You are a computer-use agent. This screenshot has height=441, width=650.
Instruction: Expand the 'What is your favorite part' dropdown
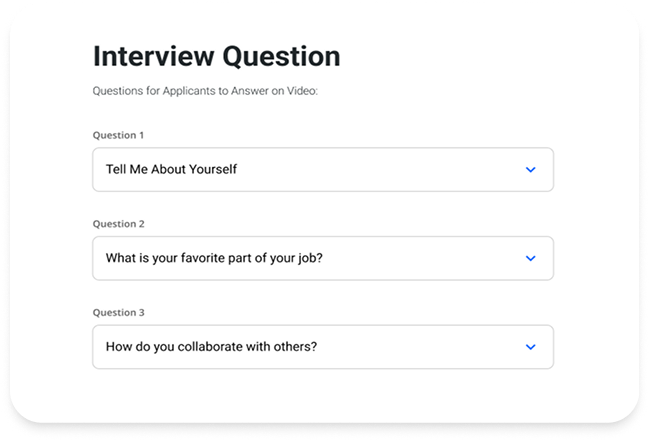322,258
